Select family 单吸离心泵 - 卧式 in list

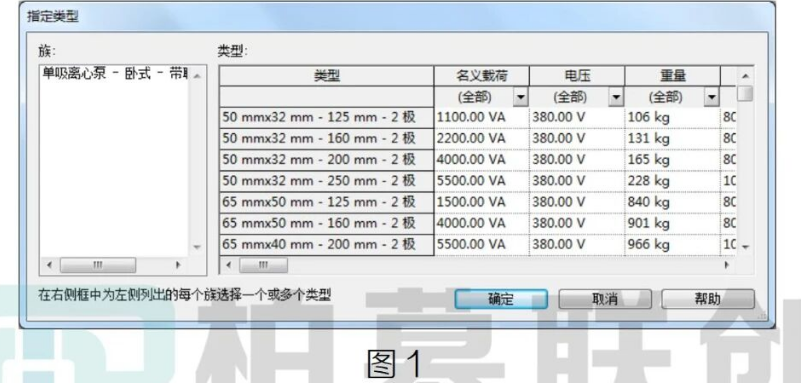114,75
